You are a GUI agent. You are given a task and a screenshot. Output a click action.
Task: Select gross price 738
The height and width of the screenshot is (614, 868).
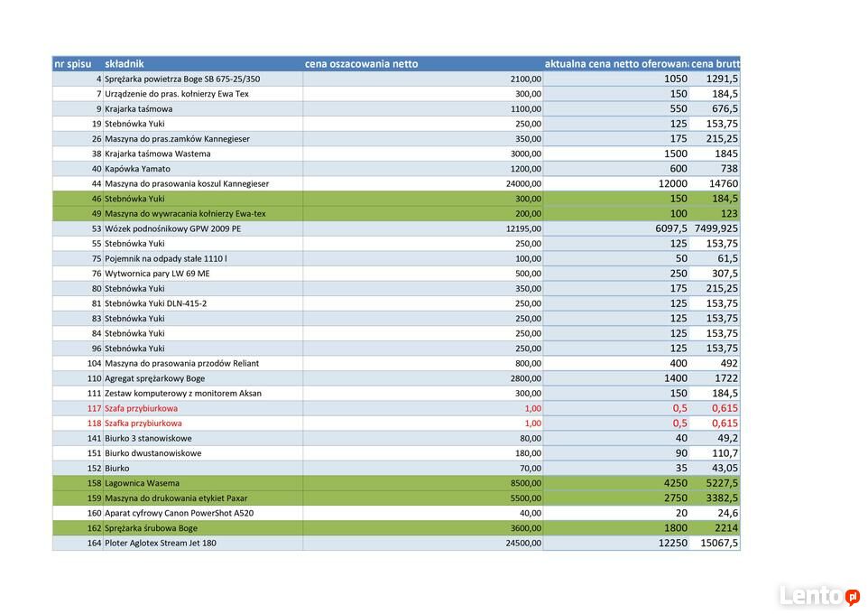pos(729,169)
